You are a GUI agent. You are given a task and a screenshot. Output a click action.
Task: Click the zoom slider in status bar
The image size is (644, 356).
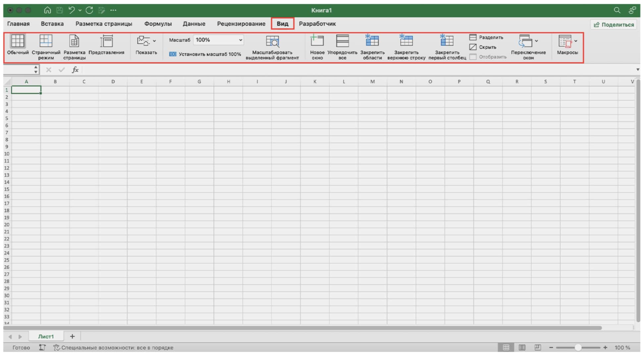pyautogui.click(x=578, y=347)
